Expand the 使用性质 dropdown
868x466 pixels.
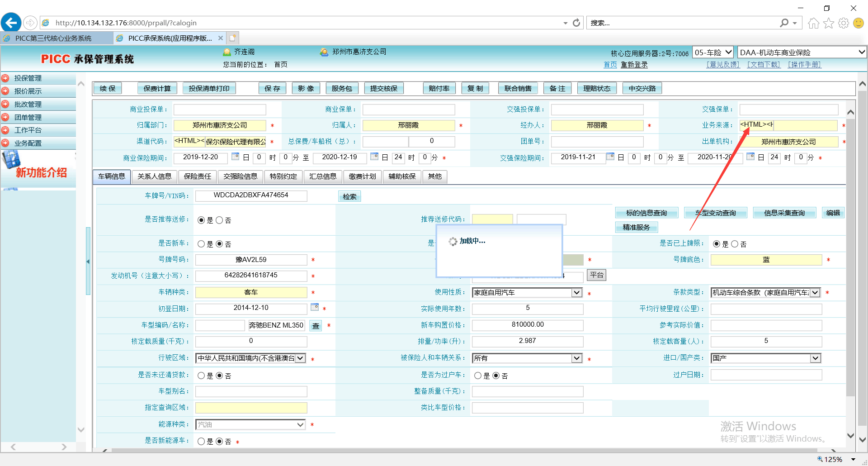click(576, 293)
